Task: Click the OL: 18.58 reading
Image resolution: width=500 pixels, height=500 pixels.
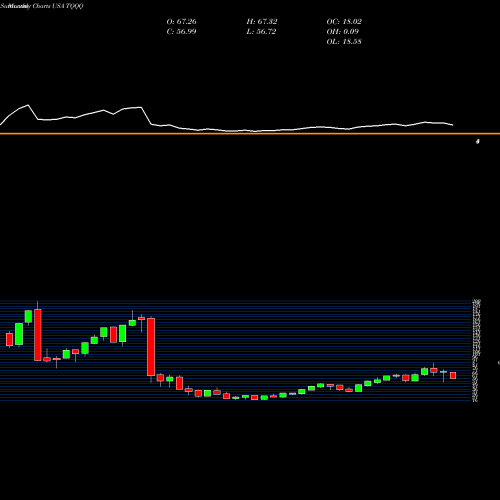Action: [344, 42]
